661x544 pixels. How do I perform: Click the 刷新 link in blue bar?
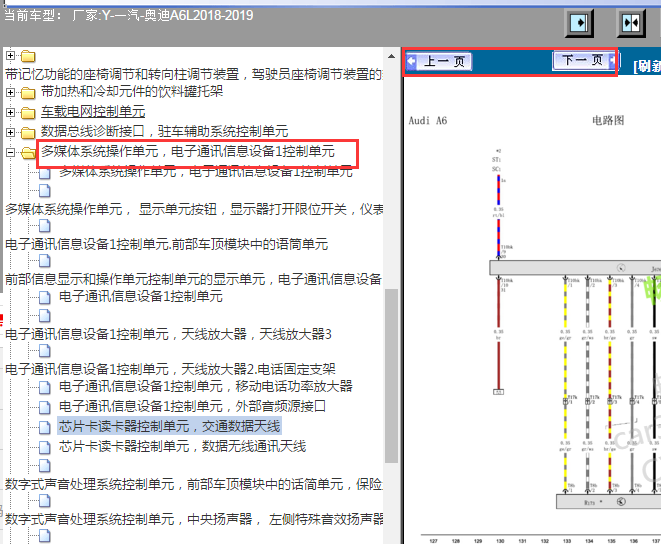click(x=647, y=66)
